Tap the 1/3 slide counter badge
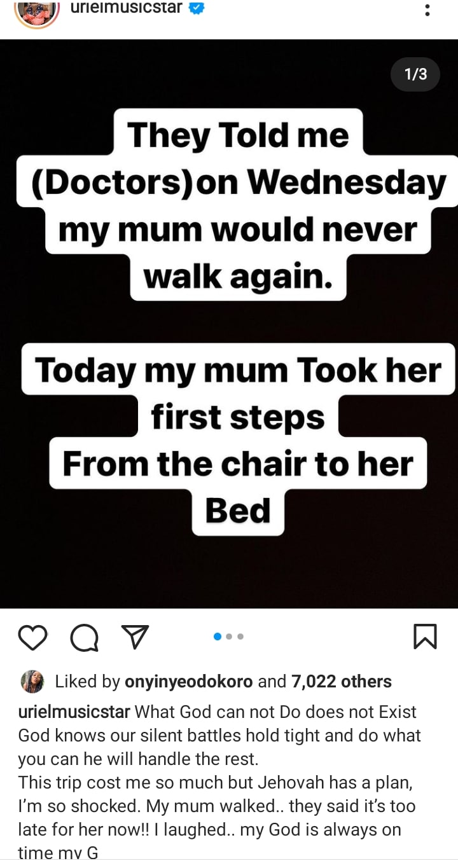458x868 pixels. (415, 74)
